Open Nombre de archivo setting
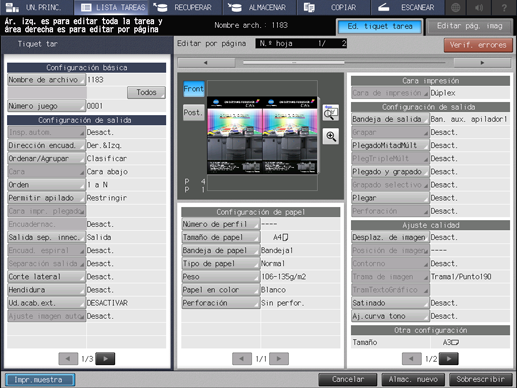The height and width of the screenshot is (388, 517). (x=47, y=80)
